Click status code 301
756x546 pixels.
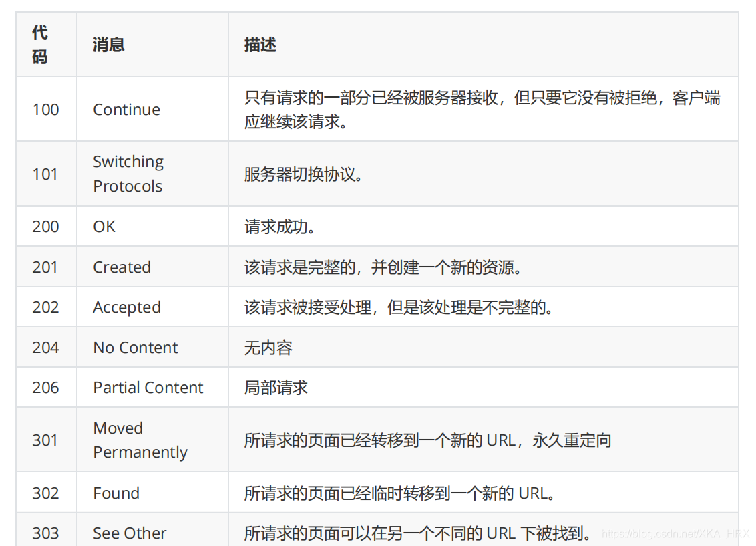(x=45, y=440)
